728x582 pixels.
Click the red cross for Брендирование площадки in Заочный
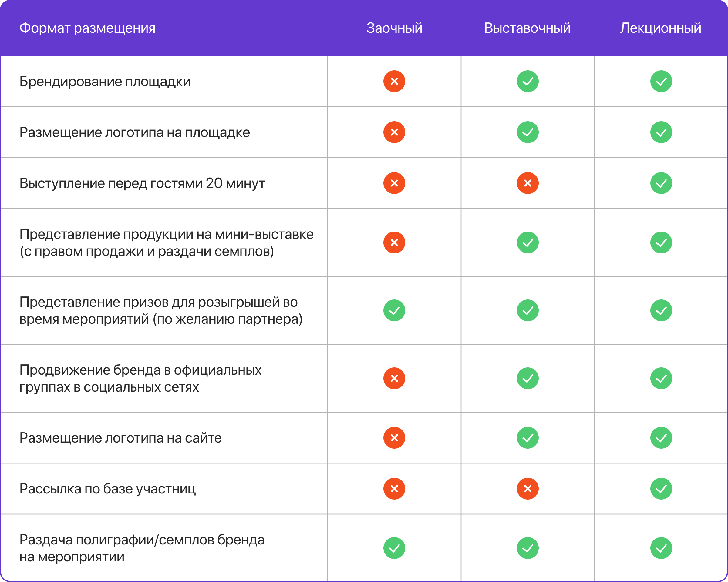(394, 81)
